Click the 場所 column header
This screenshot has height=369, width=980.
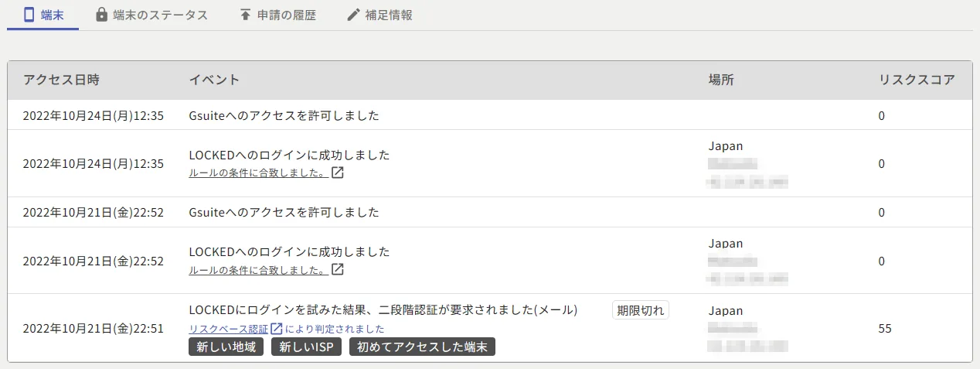[721, 80]
